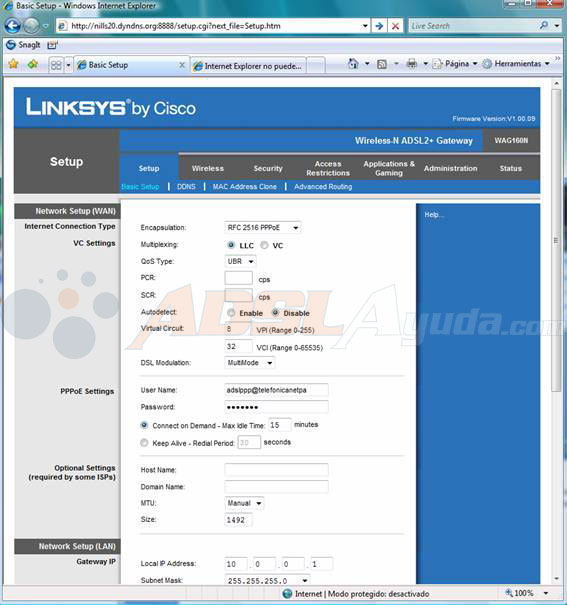567x605 pixels.
Task: Click the Password input field
Action: [x=276, y=407]
